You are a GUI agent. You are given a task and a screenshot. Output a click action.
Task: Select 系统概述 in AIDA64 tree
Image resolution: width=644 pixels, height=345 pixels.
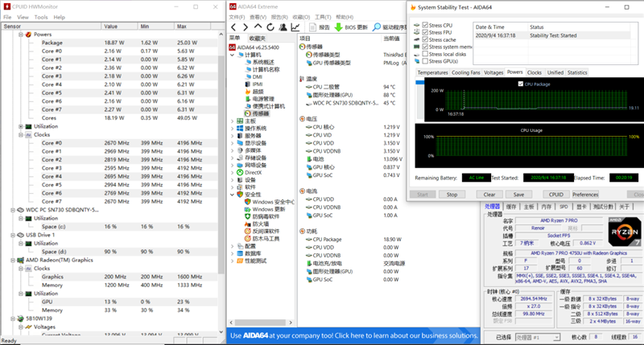coord(263,62)
